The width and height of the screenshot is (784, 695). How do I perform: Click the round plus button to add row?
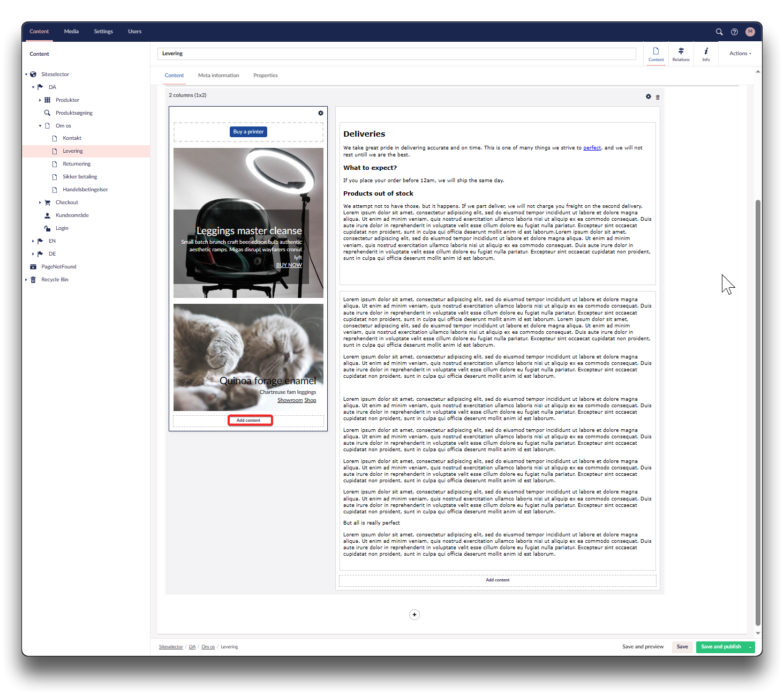(x=414, y=615)
